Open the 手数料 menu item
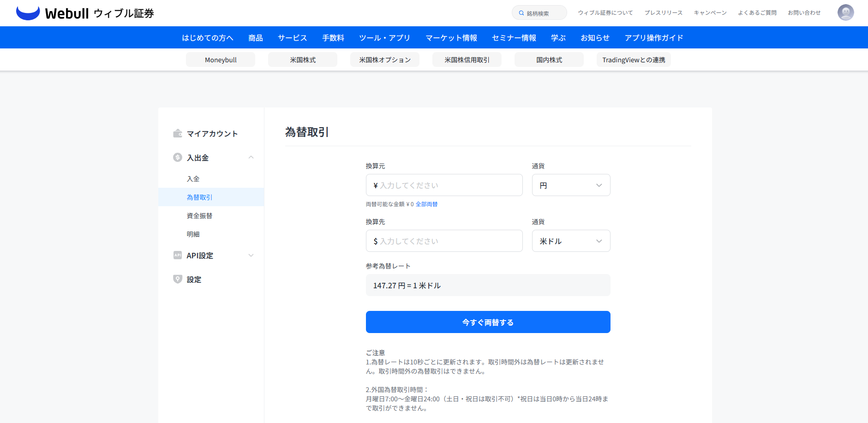 click(333, 38)
